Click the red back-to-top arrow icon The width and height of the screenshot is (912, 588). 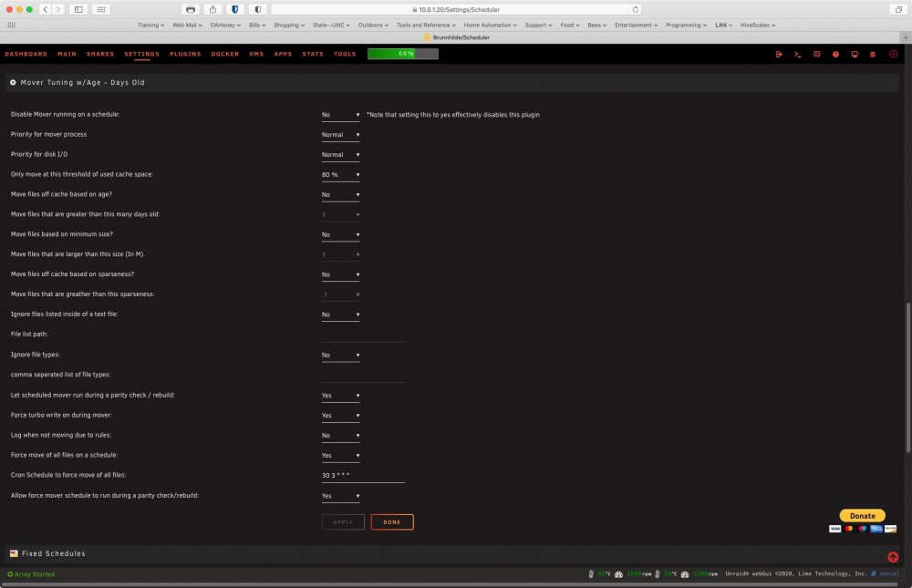(x=893, y=557)
